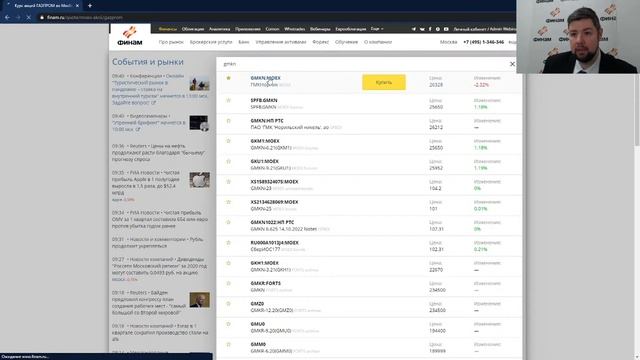This screenshot has width=640, height=360.
Task: Open Форекс navigation item
Action: pos(320,42)
